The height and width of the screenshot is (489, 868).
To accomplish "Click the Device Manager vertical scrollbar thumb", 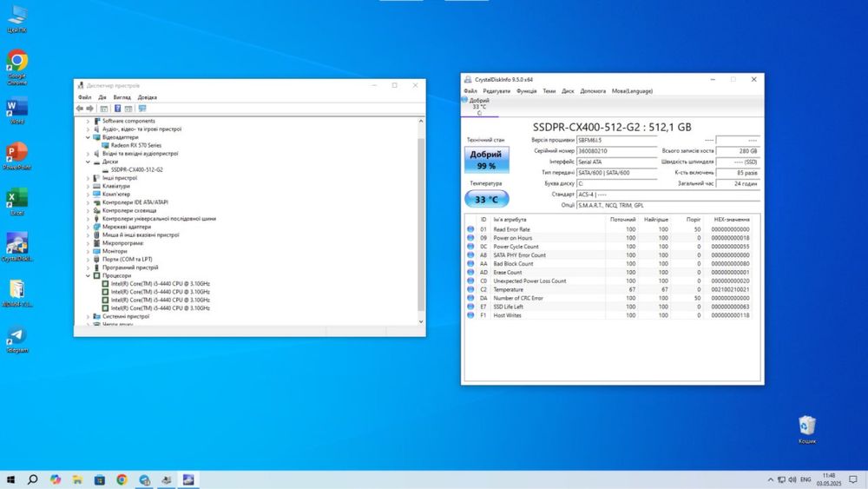I will pos(421,224).
